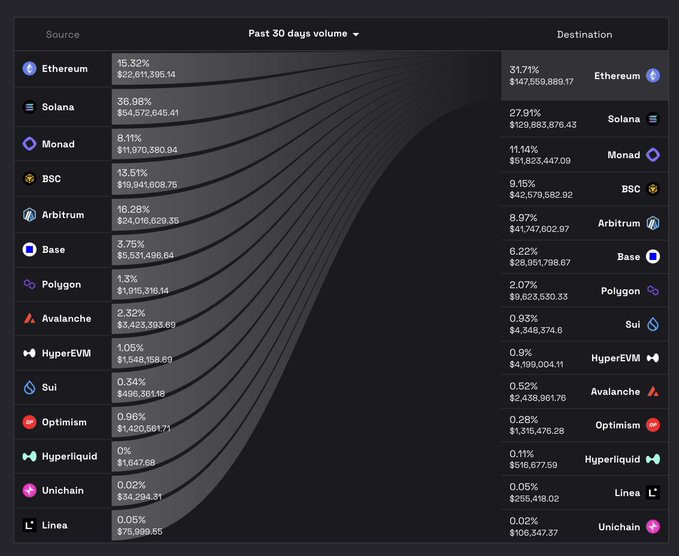The height and width of the screenshot is (556, 679).
Task: Click the $147,559,889.17 destination value
Action: click(x=541, y=81)
